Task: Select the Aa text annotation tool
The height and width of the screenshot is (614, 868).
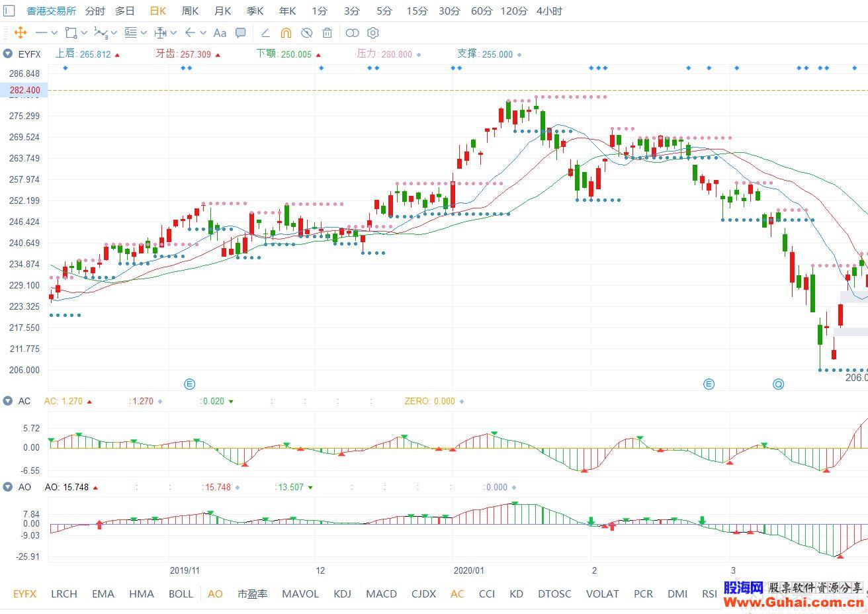Action: pyautogui.click(x=220, y=32)
